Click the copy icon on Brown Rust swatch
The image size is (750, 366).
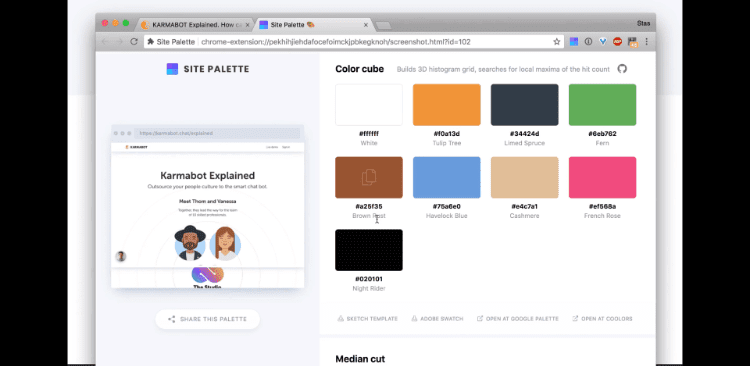click(x=369, y=177)
